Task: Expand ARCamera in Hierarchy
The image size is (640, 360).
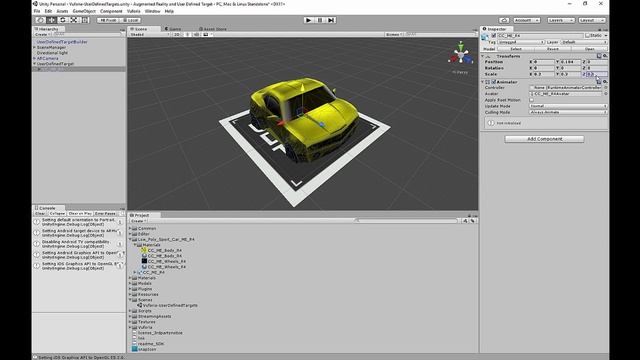Action: point(35,58)
